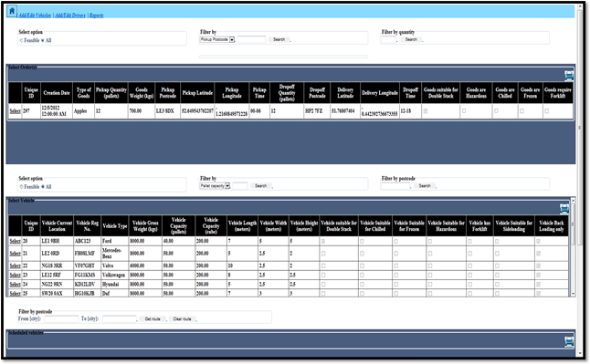Image resolution: width=590 pixels, height=364 pixels.
Task: Toggle Ford vehicle Double Stack checkbox
Action: click(323, 241)
